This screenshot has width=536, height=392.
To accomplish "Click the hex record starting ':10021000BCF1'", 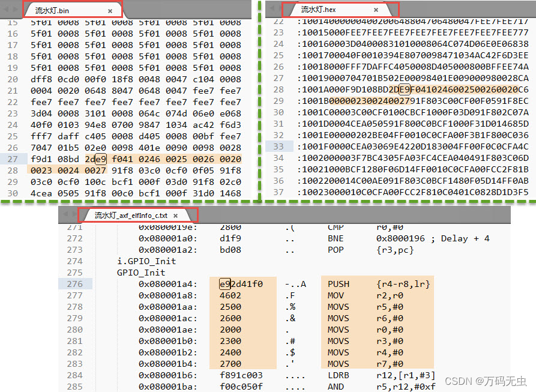I will pos(412,169).
